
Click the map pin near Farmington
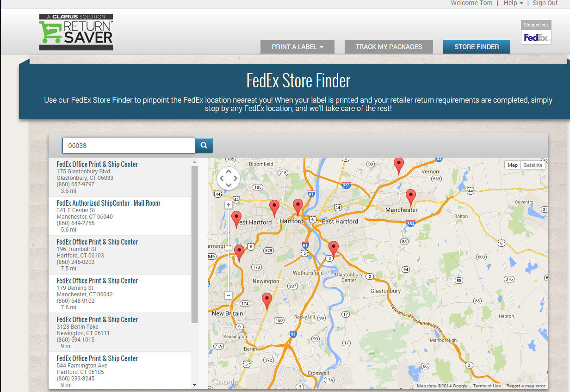coord(239,253)
